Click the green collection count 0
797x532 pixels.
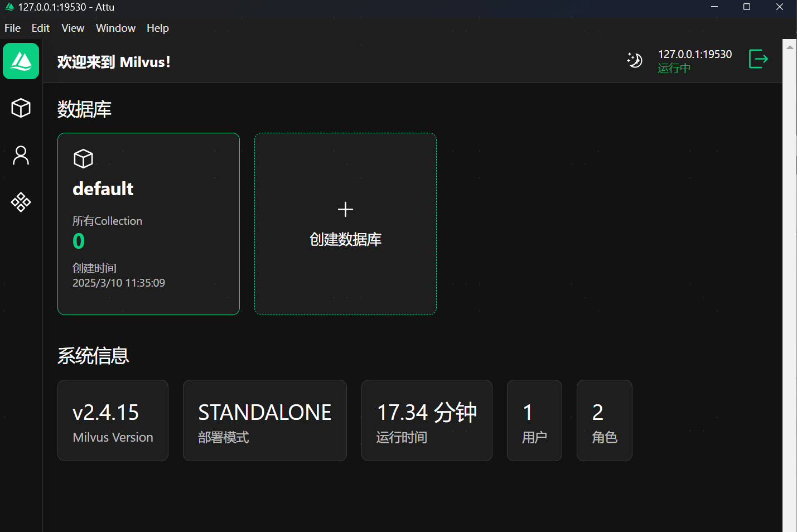[79, 241]
